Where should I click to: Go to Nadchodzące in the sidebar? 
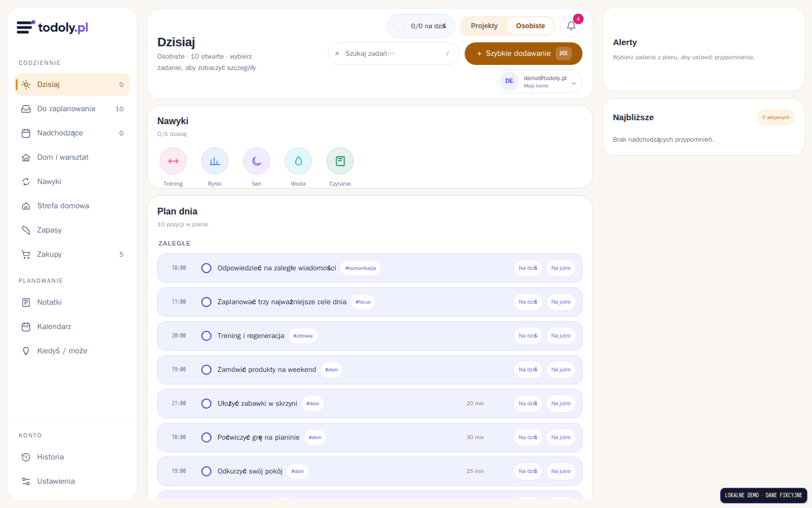point(72,133)
